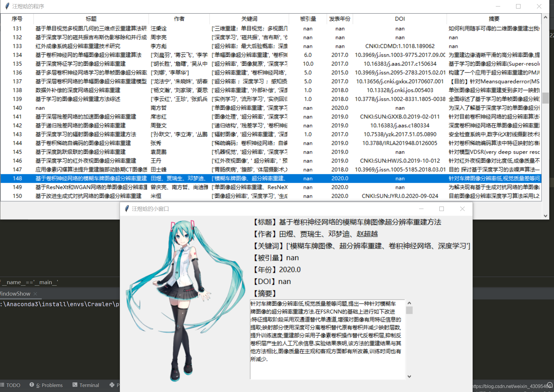The width and height of the screenshot is (554, 392).
Task: Select row 146 基于深度学习的红外夜视图像
Action: 270,161
